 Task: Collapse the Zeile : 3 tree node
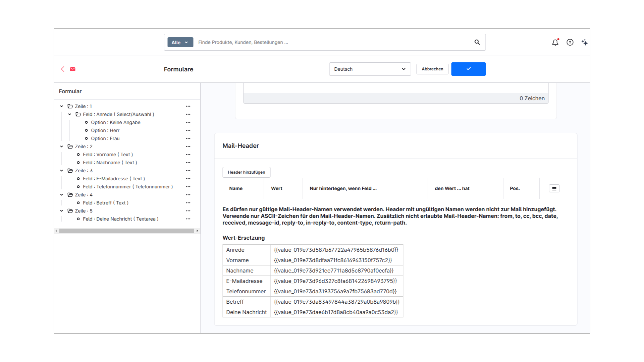62,171
